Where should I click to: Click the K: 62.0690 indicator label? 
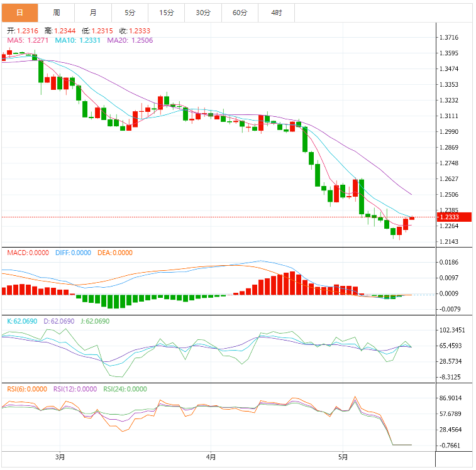click(22, 321)
